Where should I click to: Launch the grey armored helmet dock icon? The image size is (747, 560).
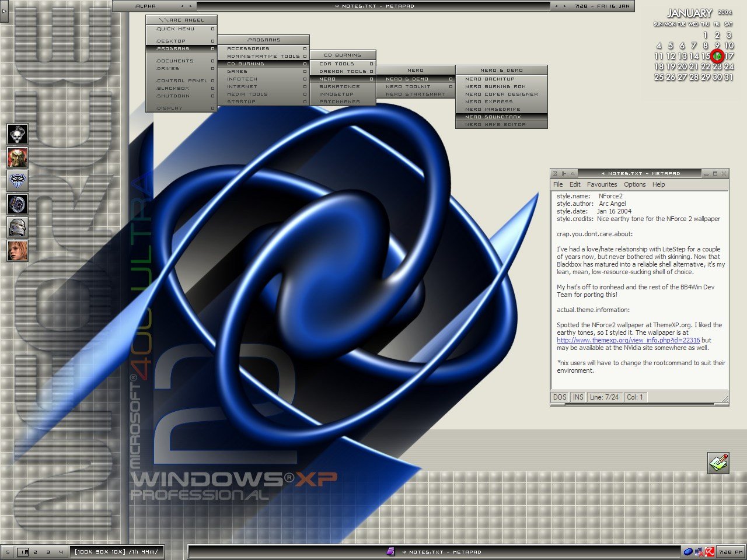18,228
